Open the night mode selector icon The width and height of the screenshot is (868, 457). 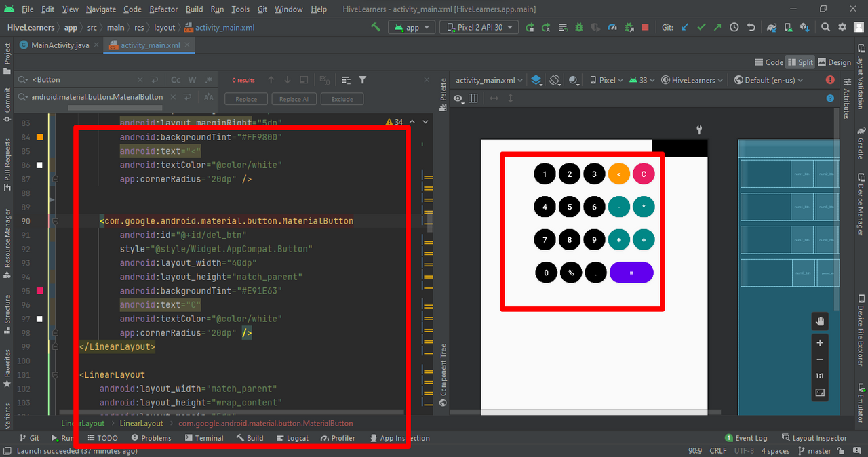point(575,80)
